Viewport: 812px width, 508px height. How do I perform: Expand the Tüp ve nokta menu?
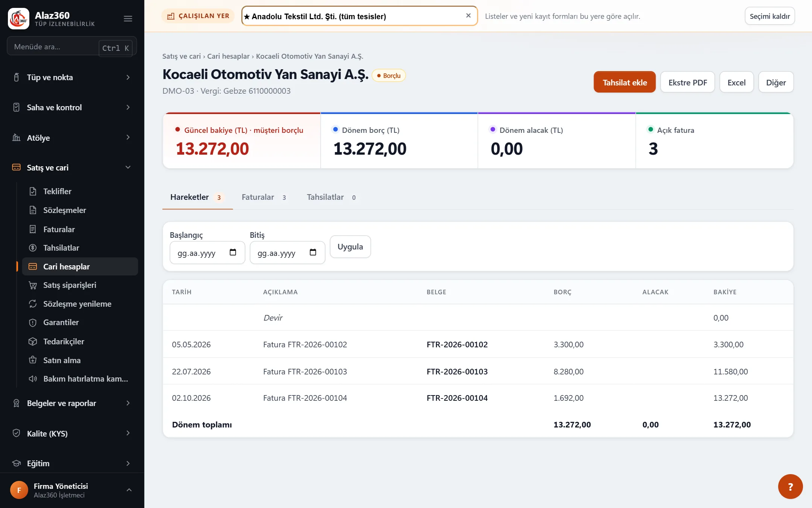coord(71,78)
